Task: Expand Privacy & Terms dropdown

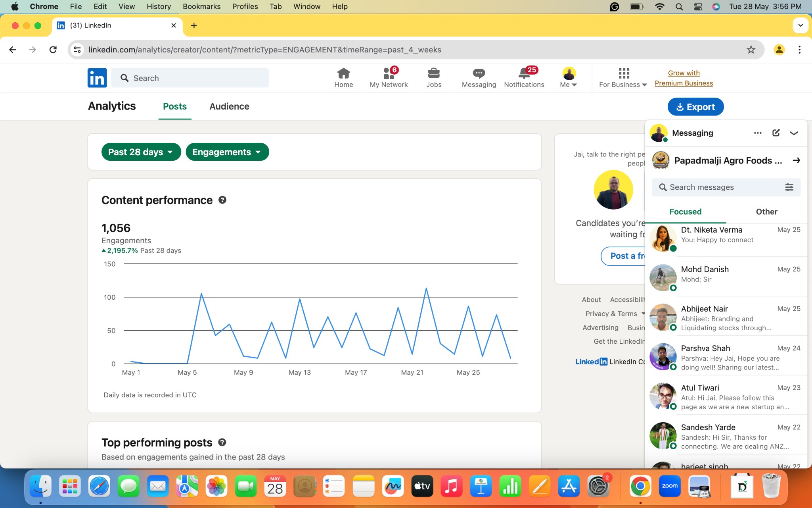Action: [x=615, y=314]
